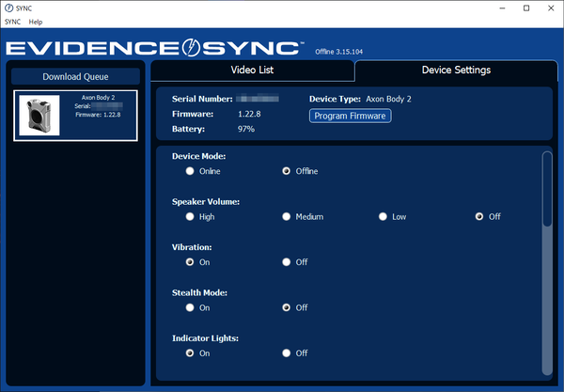Set Speaker Volume to High

[191, 216]
